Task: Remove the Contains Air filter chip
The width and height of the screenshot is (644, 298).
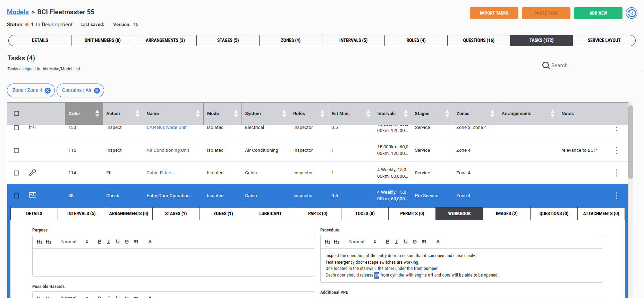Action: (x=97, y=90)
